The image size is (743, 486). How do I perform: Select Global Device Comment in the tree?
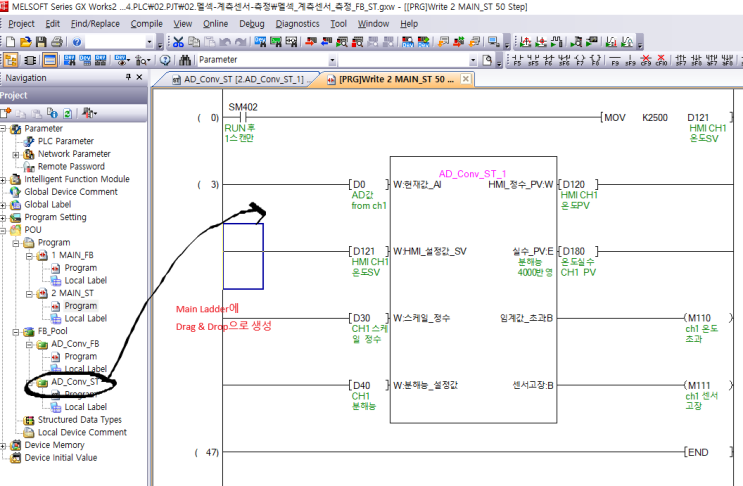click(x=71, y=192)
